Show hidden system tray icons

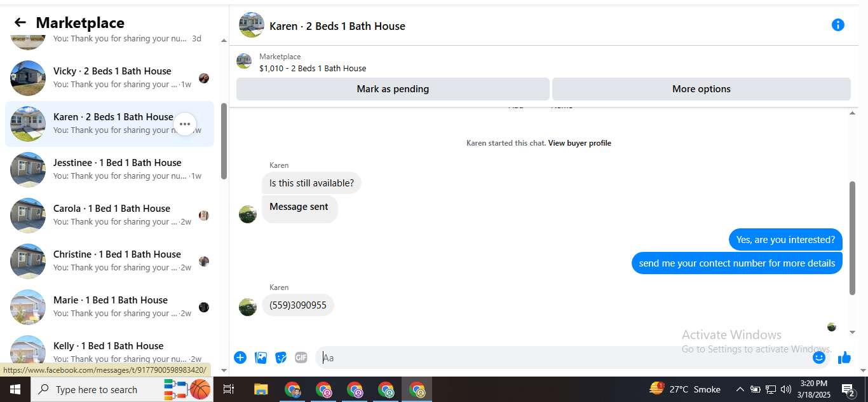pyautogui.click(x=740, y=389)
